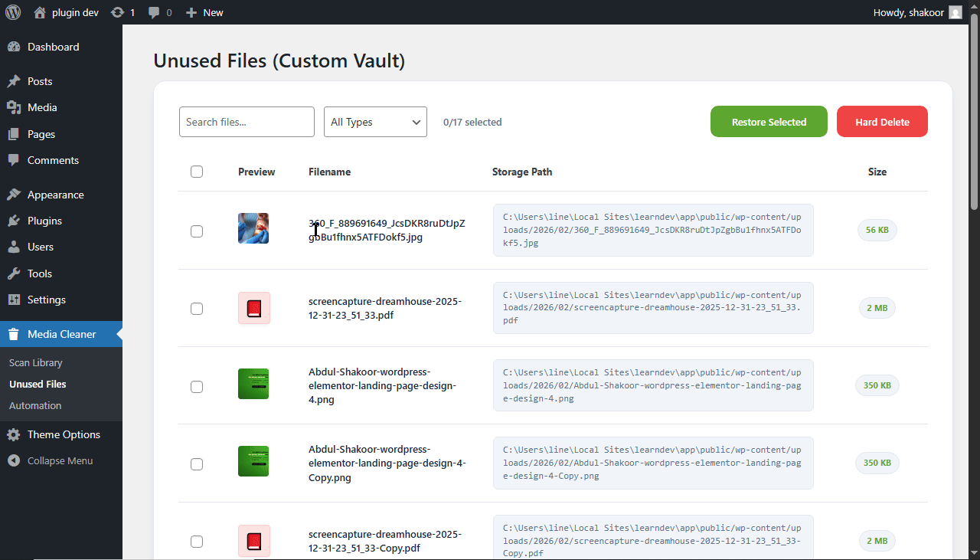Open the Automation submenu item
980x560 pixels.
(35, 405)
